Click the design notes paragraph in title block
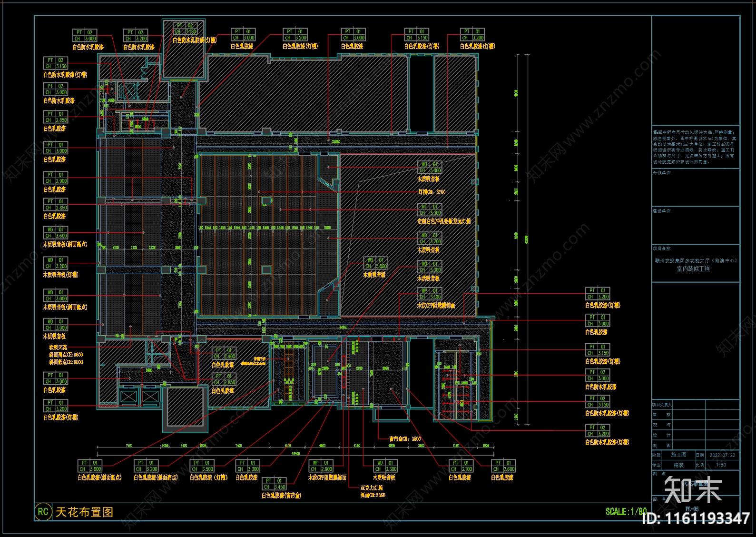The image size is (756, 537). click(694, 147)
